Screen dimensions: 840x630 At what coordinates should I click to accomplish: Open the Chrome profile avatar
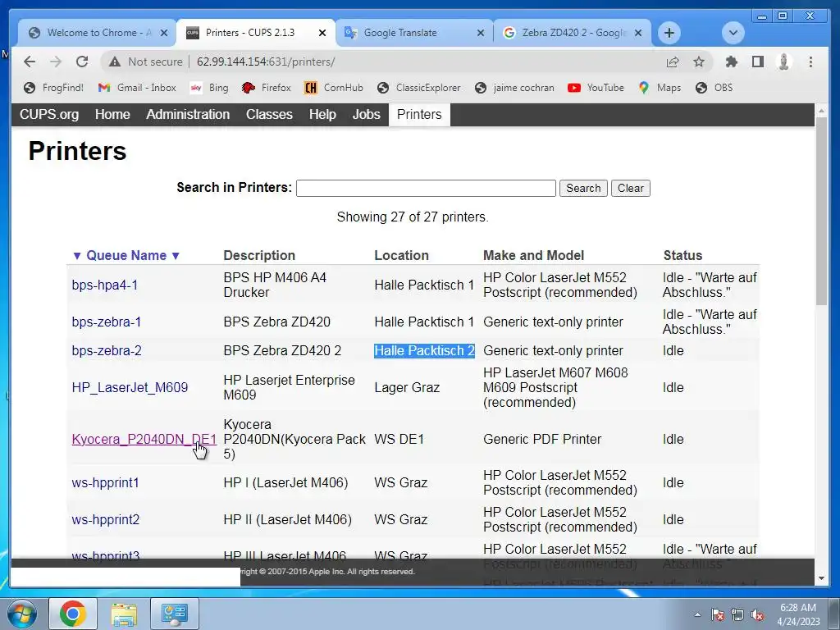pos(783,62)
